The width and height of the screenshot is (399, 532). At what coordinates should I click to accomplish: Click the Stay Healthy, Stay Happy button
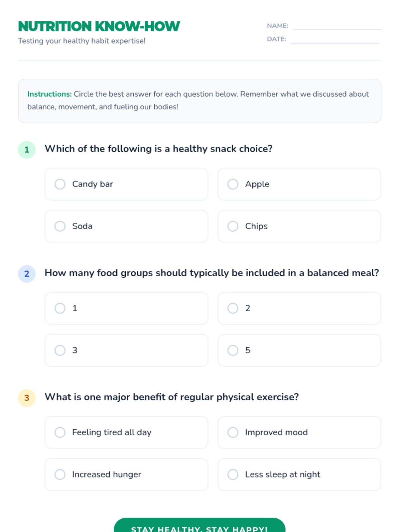199,525
